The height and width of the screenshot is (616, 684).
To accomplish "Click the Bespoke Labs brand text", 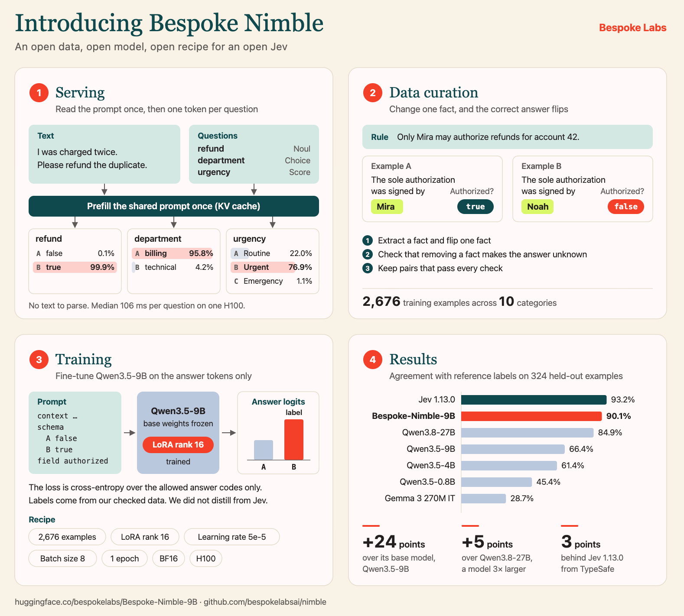I will (x=633, y=28).
